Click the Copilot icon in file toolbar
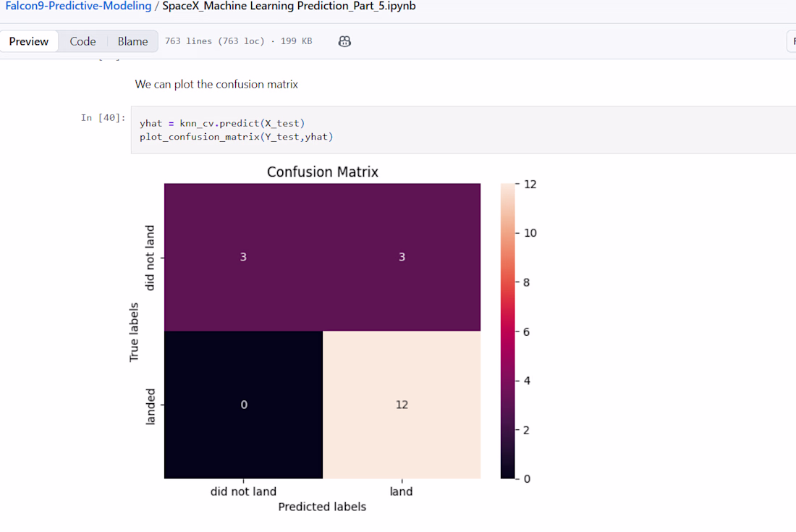The image size is (796, 532). point(344,41)
